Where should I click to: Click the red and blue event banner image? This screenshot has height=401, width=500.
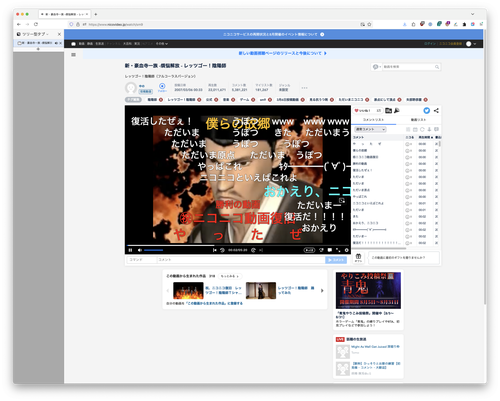368,290
